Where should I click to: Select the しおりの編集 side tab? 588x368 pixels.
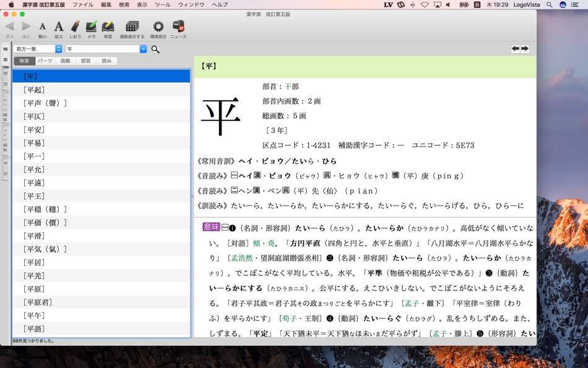click(x=5, y=107)
